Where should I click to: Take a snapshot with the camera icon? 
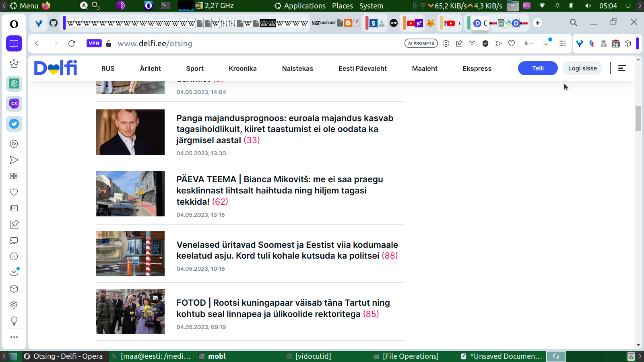[x=472, y=43]
